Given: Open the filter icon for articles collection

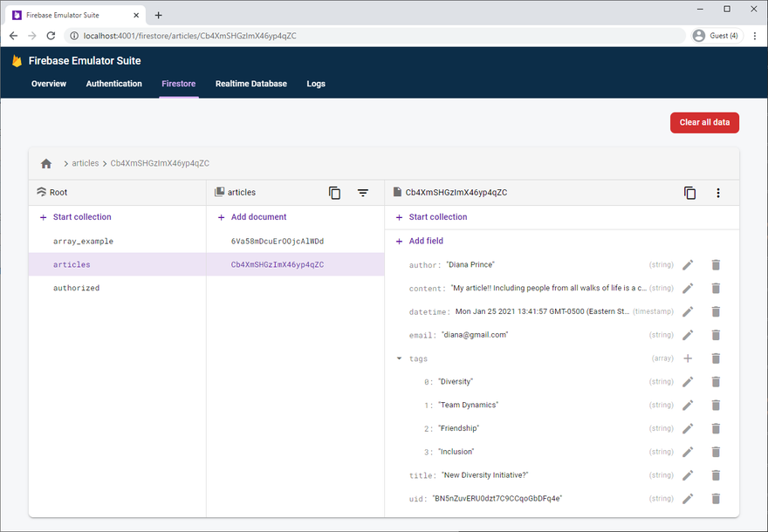Looking at the screenshot, I should tap(363, 193).
